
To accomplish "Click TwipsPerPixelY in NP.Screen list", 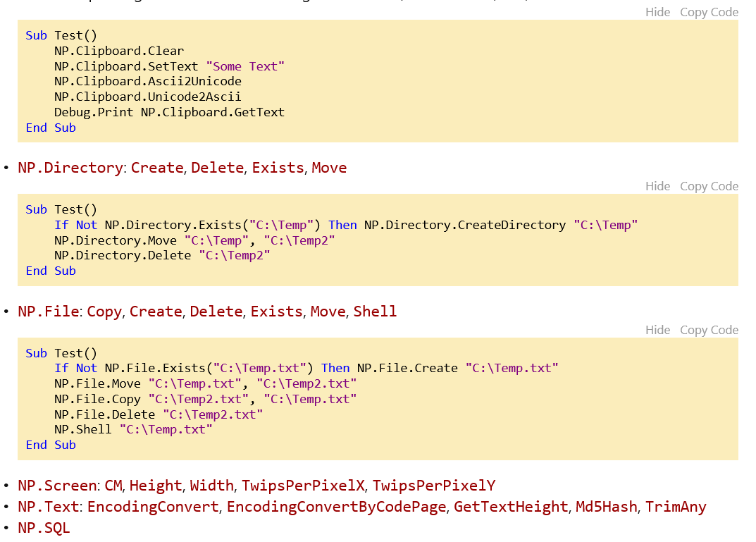I will coord(433,485).
